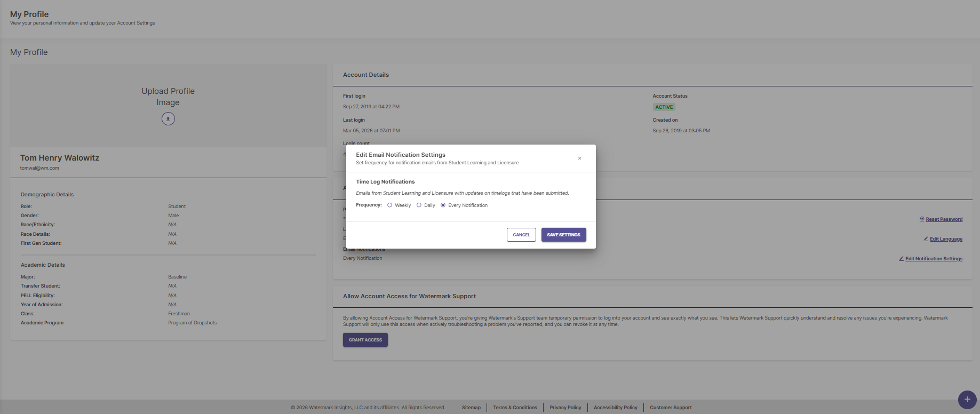Screen dimensions: 980x414
Task: Click the Account Details heading
Action: point(366,75)
